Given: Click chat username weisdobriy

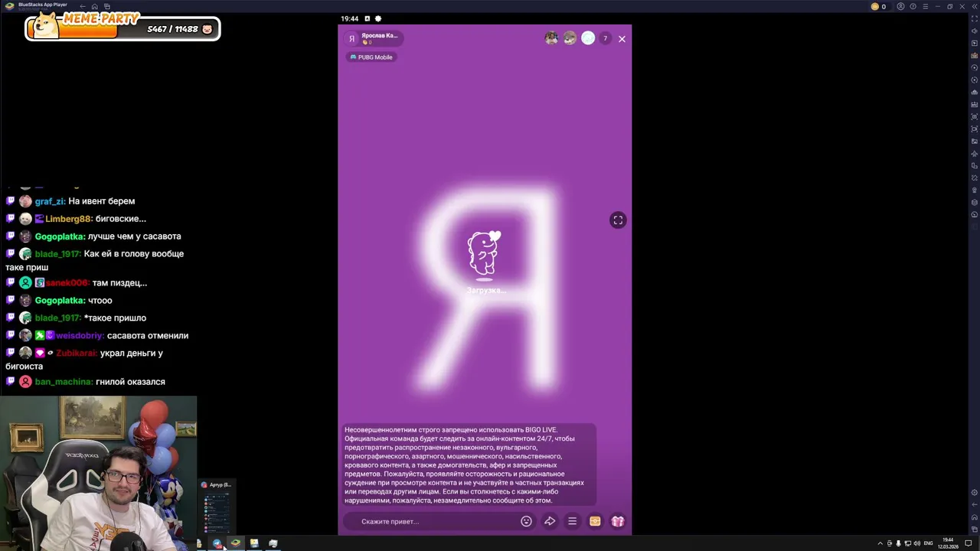Looking at the screenshot, I should [x=80, y=336].
